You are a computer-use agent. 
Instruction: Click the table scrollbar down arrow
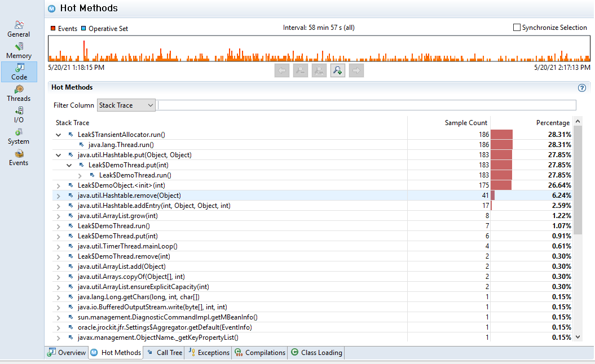[578, 337]
